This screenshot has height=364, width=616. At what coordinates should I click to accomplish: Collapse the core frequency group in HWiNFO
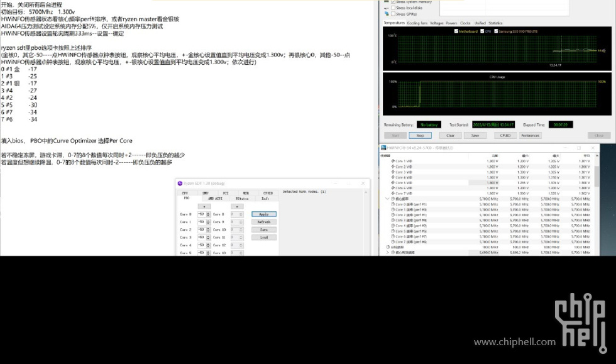click(388, 199)
